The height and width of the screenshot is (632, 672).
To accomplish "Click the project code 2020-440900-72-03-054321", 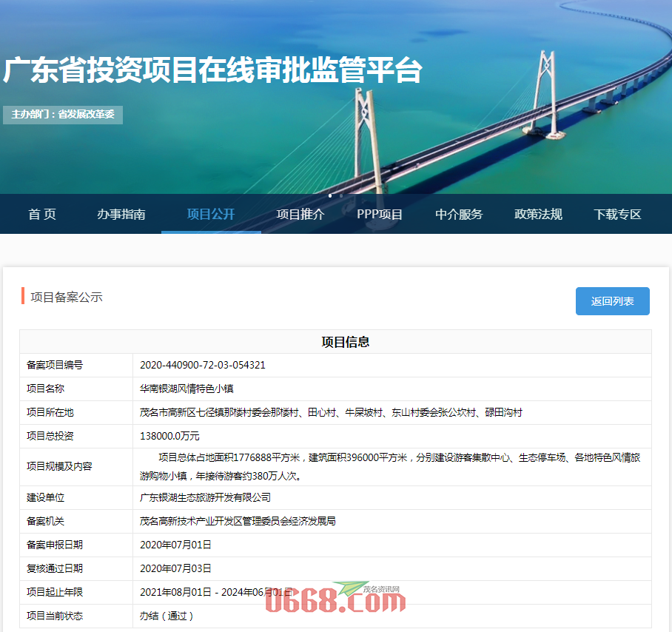I will pyautogui.click(x=203, y=365).
